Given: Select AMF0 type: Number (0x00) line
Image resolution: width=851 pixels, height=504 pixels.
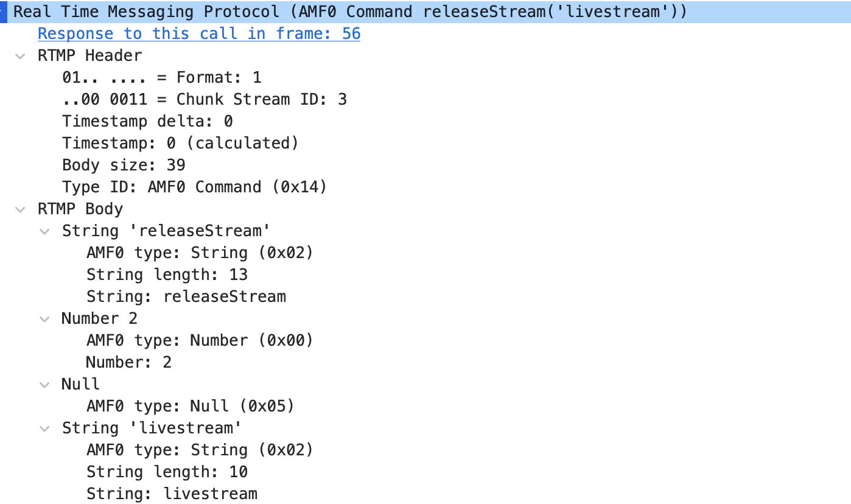Looking at the screenshot, I should click(x=200, y=341).
